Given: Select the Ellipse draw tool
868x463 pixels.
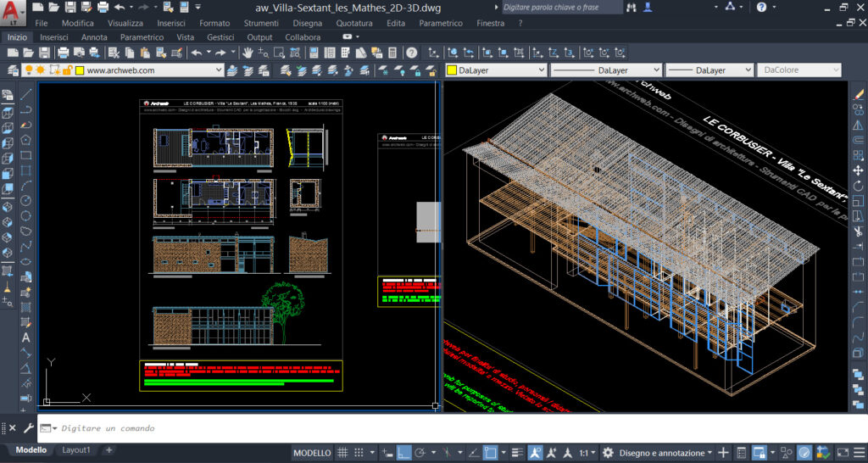Looking at the screenshot, I should [26, 261].
